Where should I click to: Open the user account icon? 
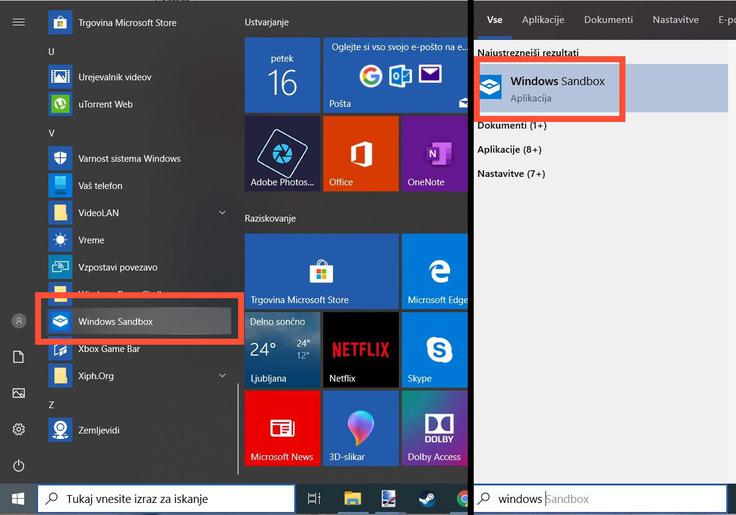[19, 321]
